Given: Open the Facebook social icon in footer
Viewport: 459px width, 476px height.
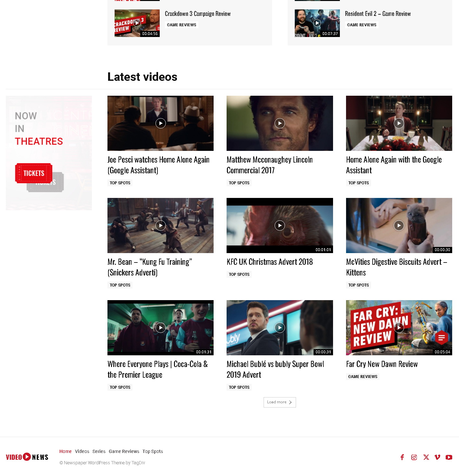Looking at the screenshot, I should (402, 457).
